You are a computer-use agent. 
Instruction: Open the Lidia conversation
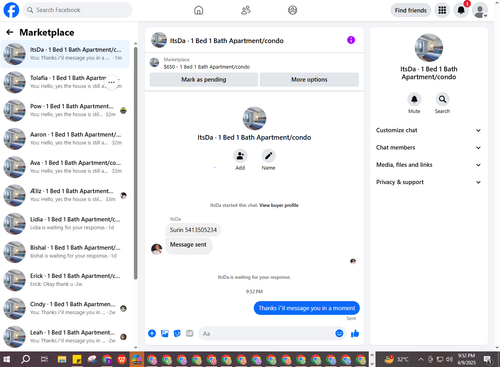[65, 224]
